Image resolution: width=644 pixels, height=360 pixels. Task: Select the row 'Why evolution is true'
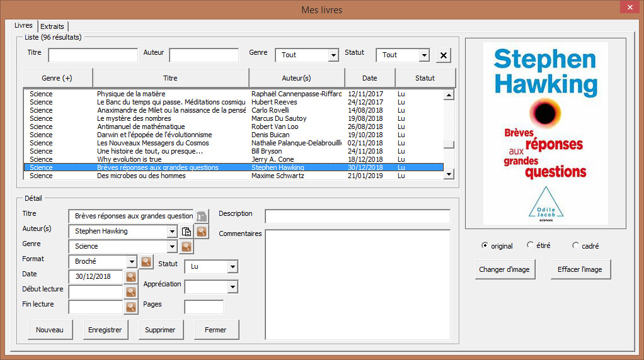[x=234, y=159]
